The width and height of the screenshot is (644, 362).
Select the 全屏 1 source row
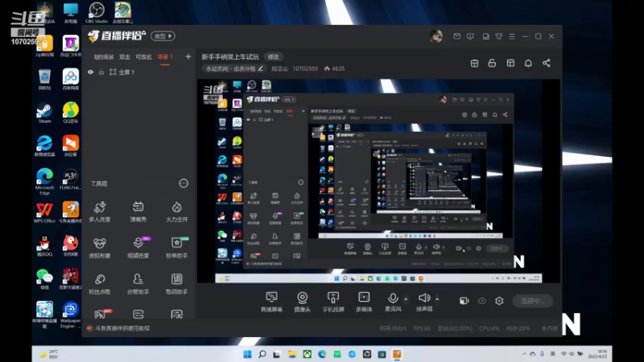[x=138, y=72]
